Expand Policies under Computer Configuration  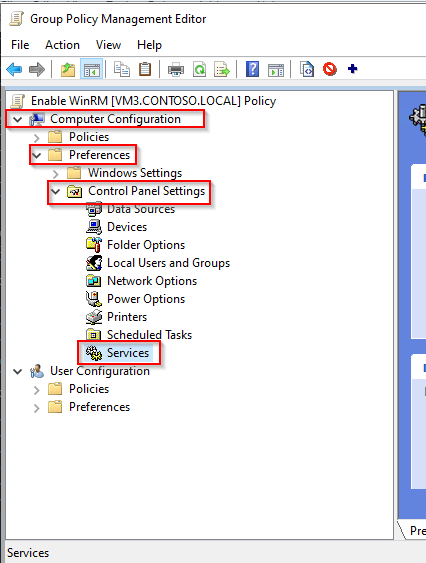(37, 138)
